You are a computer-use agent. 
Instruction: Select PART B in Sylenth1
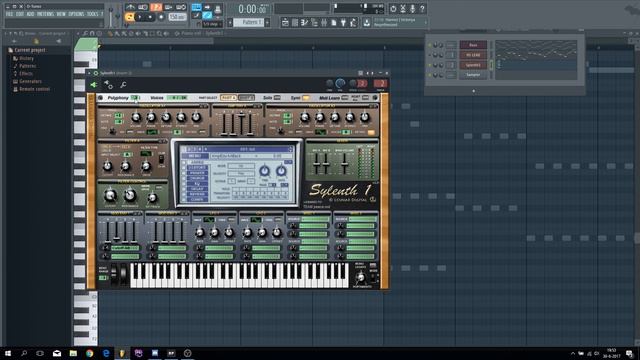[246, 98]
